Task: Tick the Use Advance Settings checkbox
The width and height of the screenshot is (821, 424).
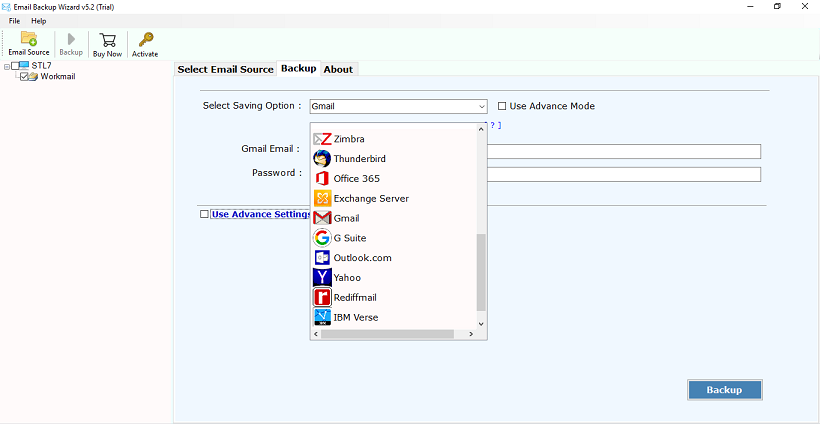Action: click(x=204, y=214)
